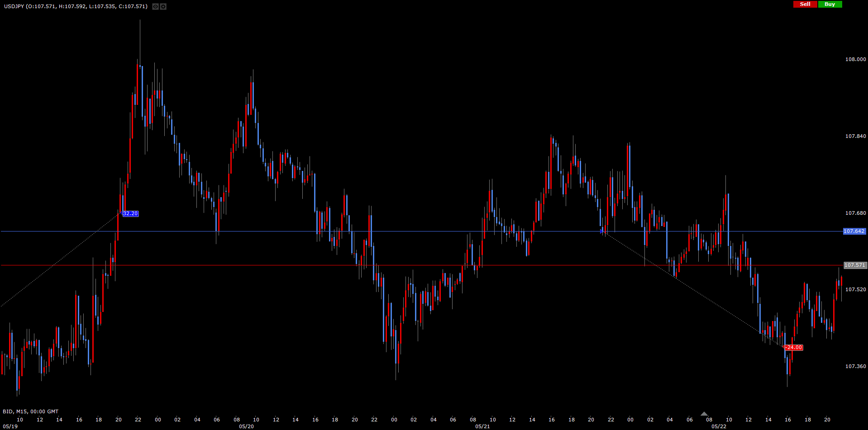Click the gray 107.571 current price tag
The width and height of the screenshot is (868, 430).
[855, 265]
